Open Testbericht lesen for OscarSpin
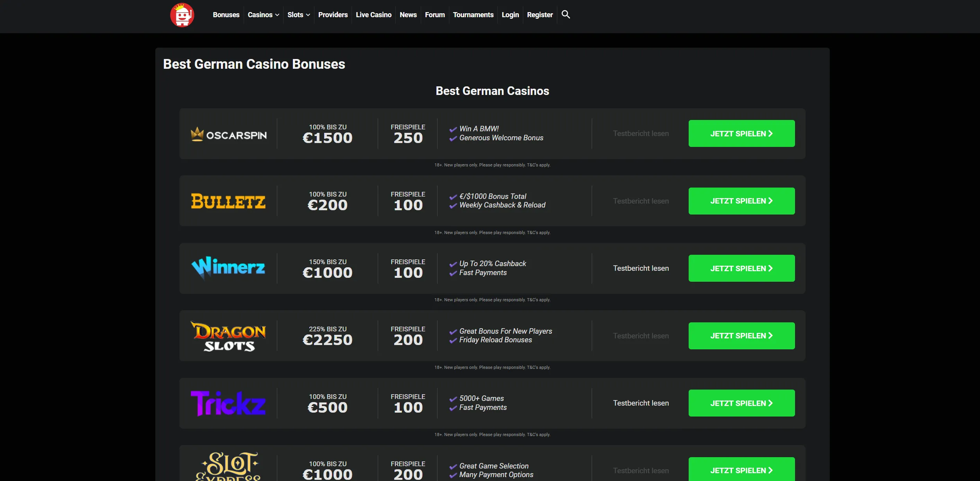 tap(641, 134)
